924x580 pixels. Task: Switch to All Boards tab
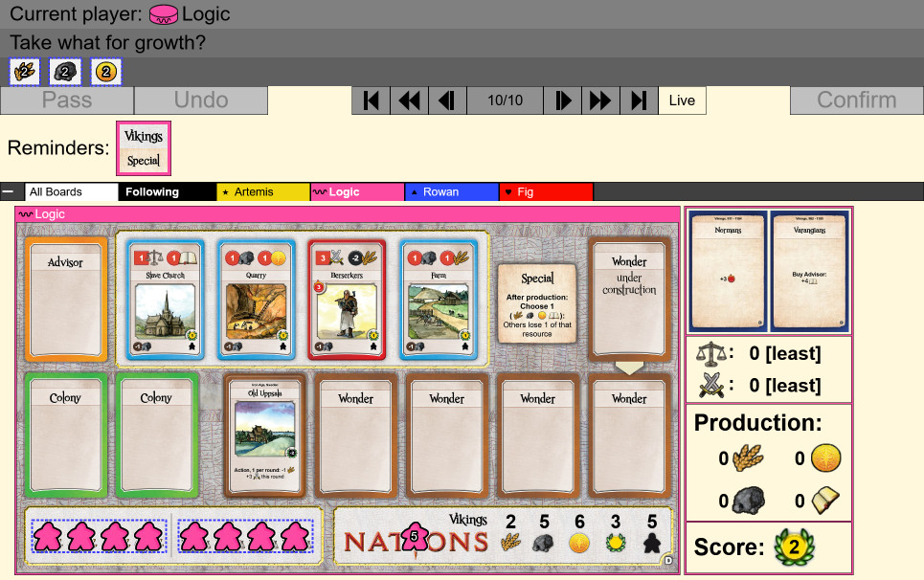pyautogui.click(x=71, y=192)
